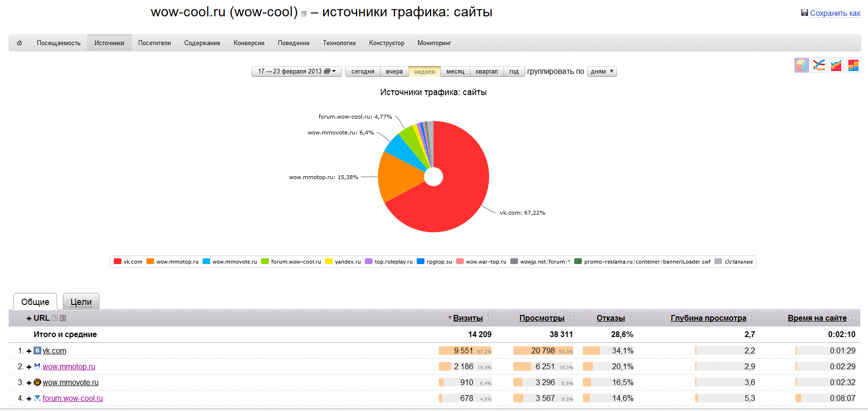
Task: Click help icon next to Просмотры
Action: point(570,317)
